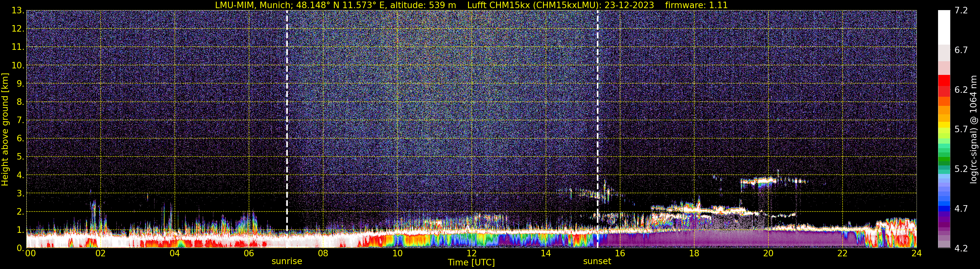Image resolution: width=980 pixels, height=269 pixels.
Task: Click the 'sunrise' label below the time axis
Action: pos(287,262)
